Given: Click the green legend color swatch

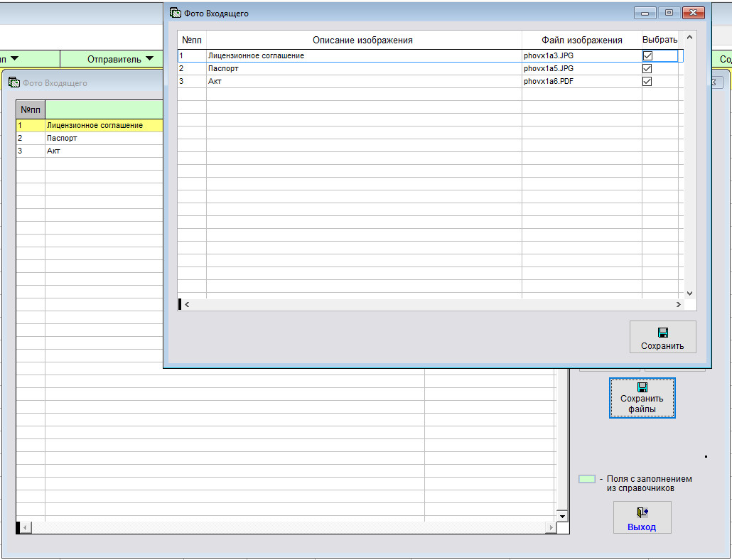Looking at the screenshot, I should 586,480.
